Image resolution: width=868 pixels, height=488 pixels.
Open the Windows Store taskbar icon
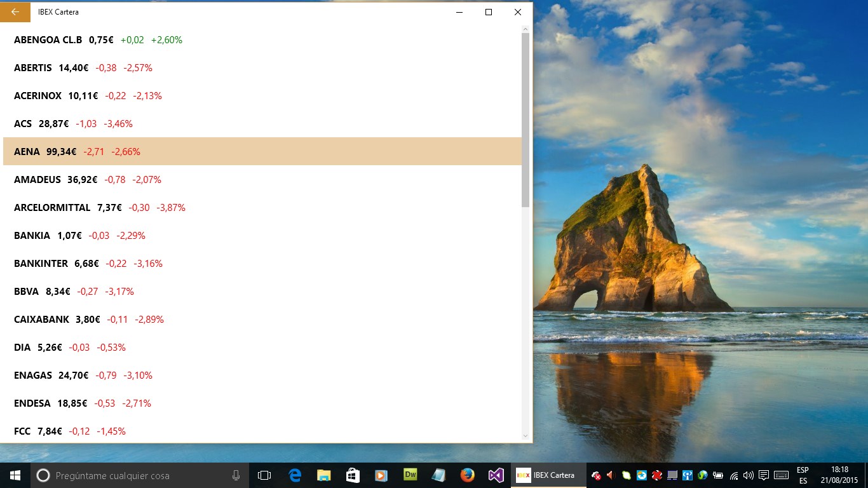coord(353,475)
